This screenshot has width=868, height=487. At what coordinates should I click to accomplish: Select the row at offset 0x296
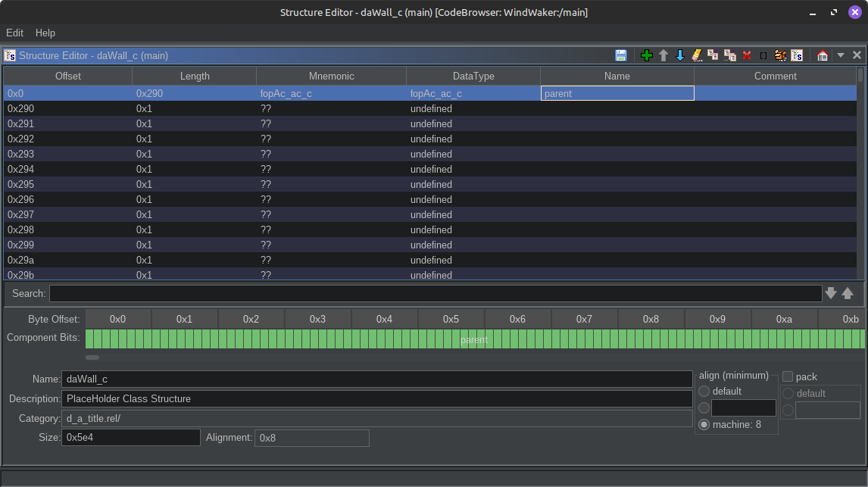(x=430, y=199)
